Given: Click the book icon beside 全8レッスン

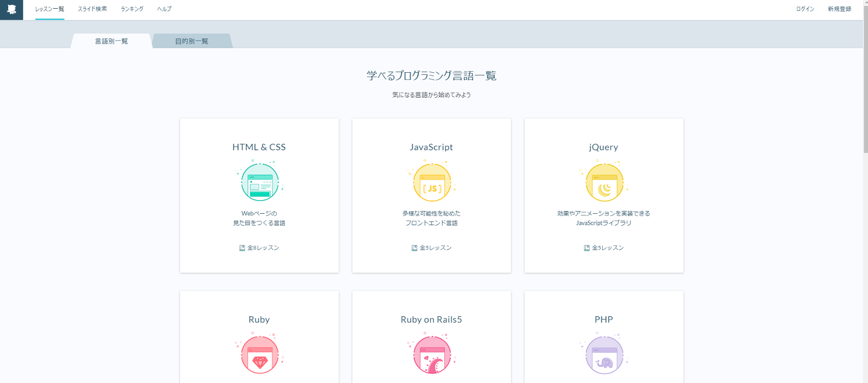Looking at the screenshot, I should 242,248.
